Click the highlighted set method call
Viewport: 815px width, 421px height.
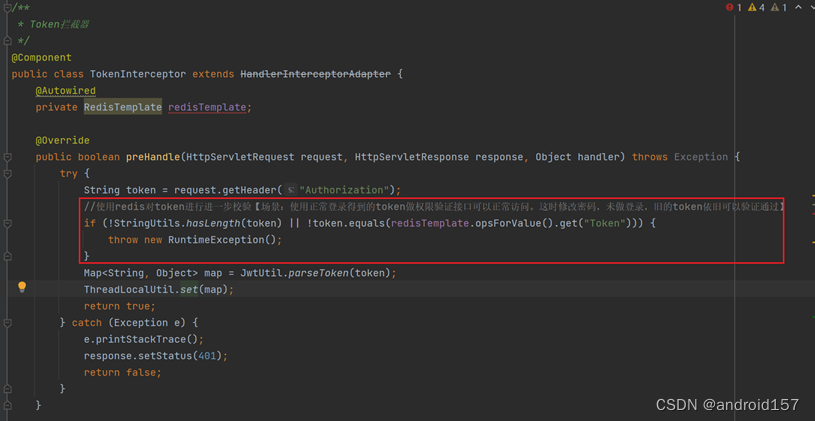click(189, 290)
